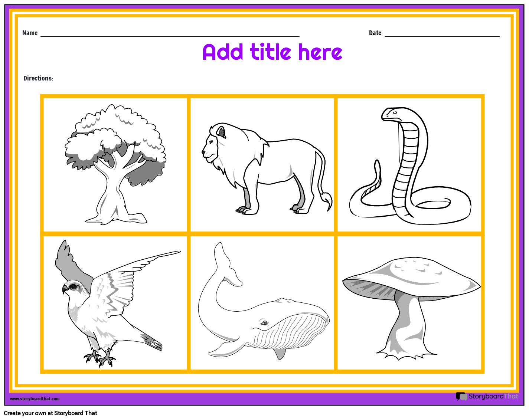Select the cell containing the tree

tap(115, 164)
